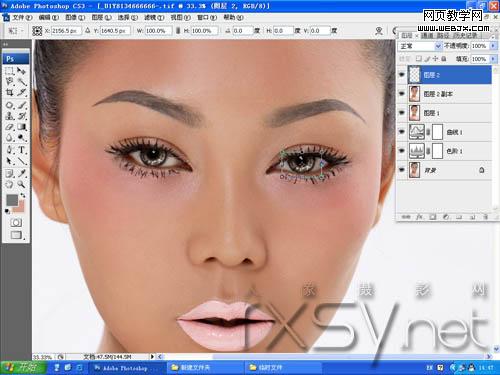Select the Path Selection tool
This screenshot has height=375, width=500.
point(9,161)
